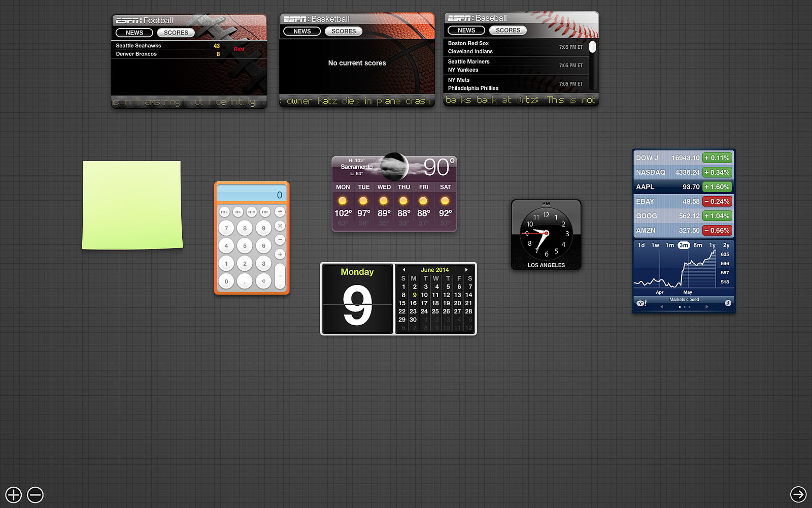Image resolution: width=812 pixels, height=508 pixels.
Task: Click the 7 key on the calculator
Action: (x=226, y=228)
